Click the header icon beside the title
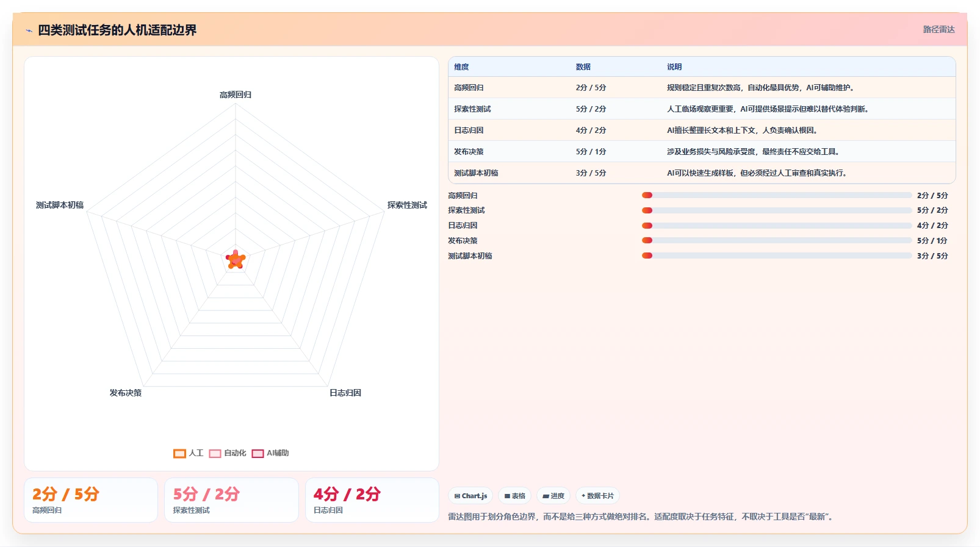Viewport: 980px width, 547px height. (29, 30)
